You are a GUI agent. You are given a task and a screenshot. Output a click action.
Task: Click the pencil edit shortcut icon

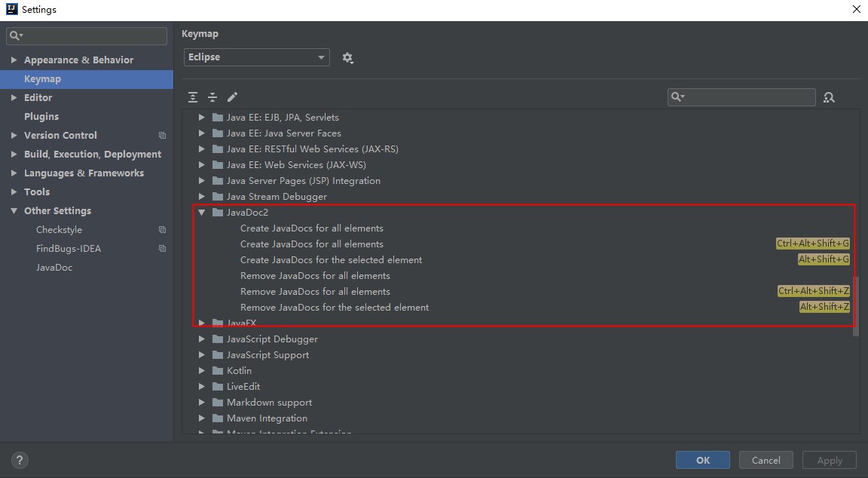[x=232, y=97]
